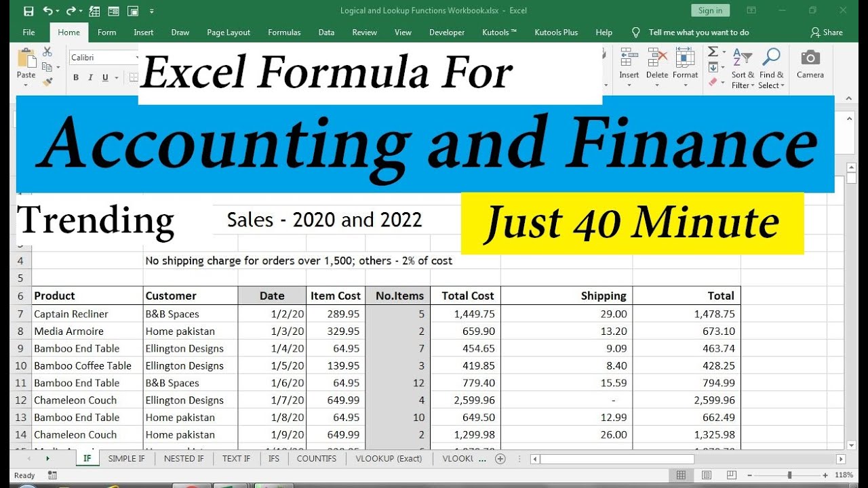Click the Zoom out minus button

point(750,476)
